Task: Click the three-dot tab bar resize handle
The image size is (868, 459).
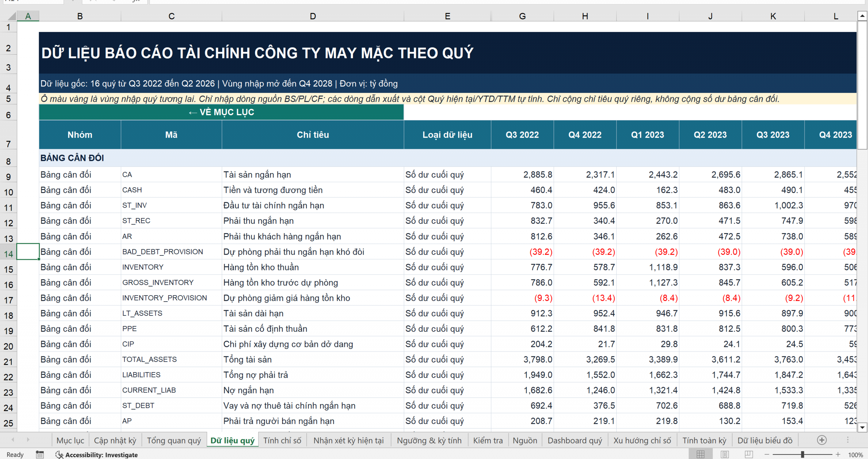Action: pos(847,440)
